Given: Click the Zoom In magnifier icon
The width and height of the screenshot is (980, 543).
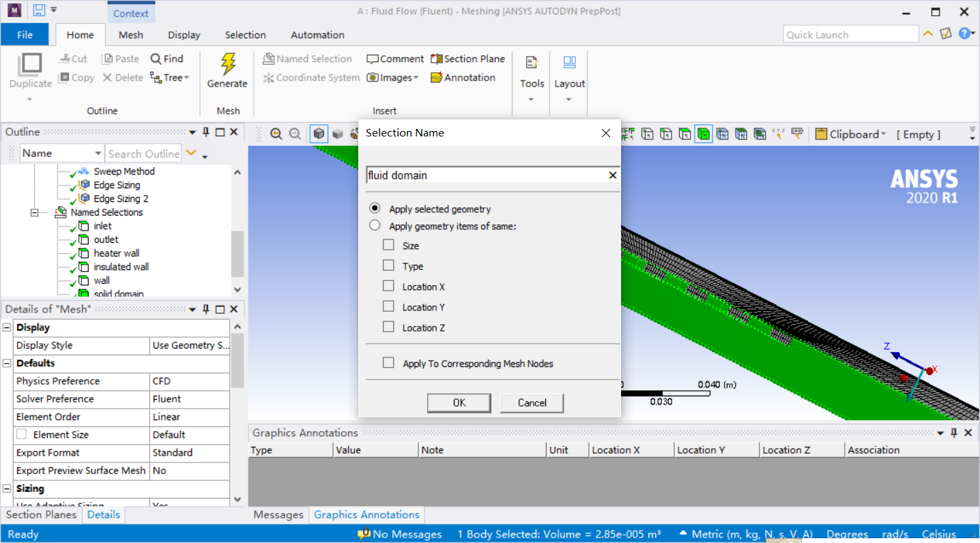Looking at the screenshot, I should pyautogui.click(x=276, y=134).
